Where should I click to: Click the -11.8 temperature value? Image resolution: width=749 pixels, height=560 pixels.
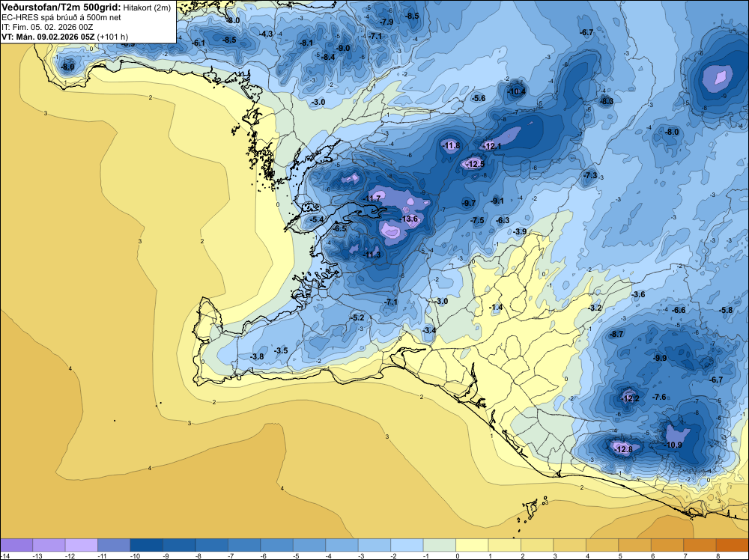click(451, 145)
